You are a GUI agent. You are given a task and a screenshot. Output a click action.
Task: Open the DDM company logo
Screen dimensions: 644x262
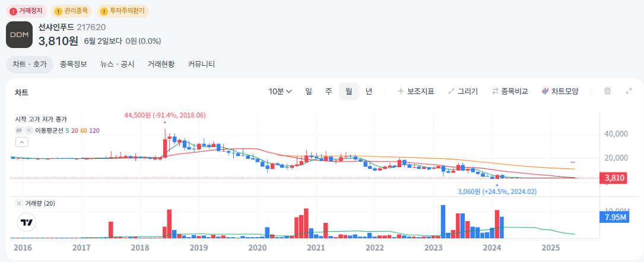point(20,35)
